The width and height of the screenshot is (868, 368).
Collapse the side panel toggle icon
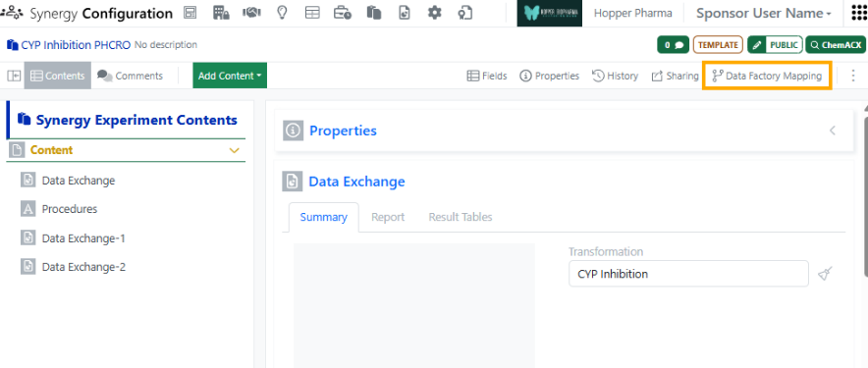point(14,76)
